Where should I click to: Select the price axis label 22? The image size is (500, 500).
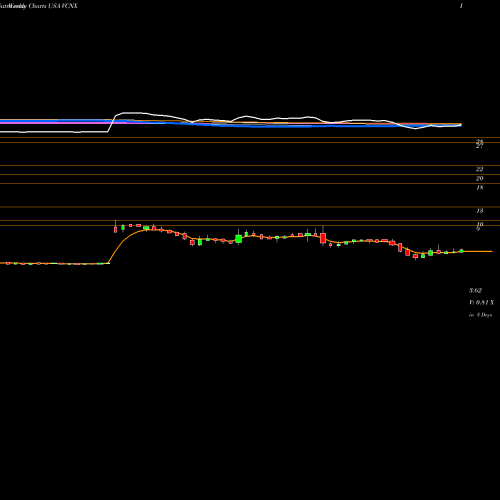click(x=479, y=169)
